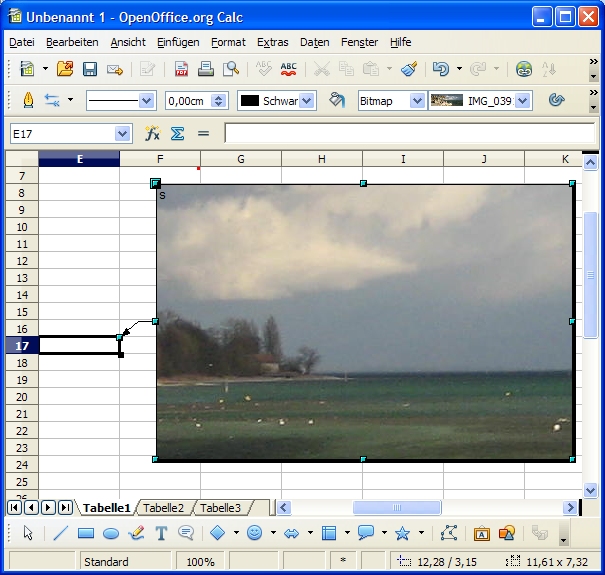This screenshot has width=605, height=575.
Task: Switch to the Tabelle2 sheet tab
Action: click(164, 508)
